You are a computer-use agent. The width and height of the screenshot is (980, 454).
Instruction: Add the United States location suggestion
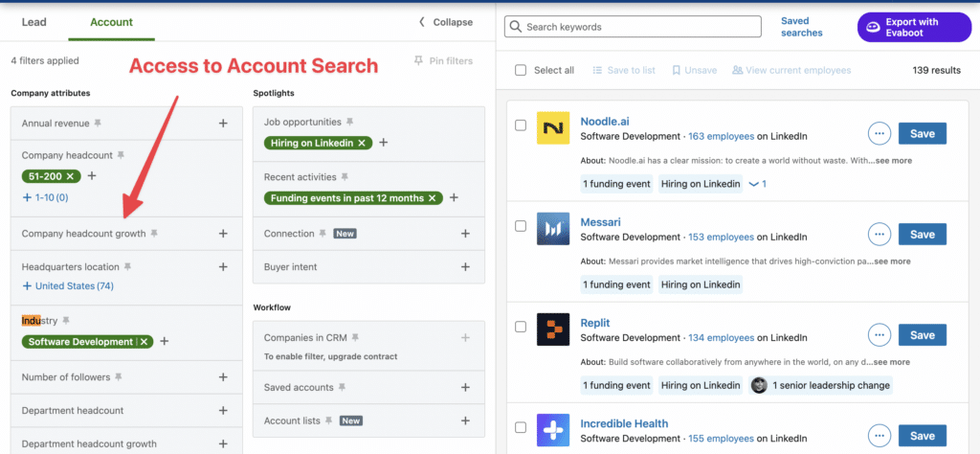(x=68, y=285)
